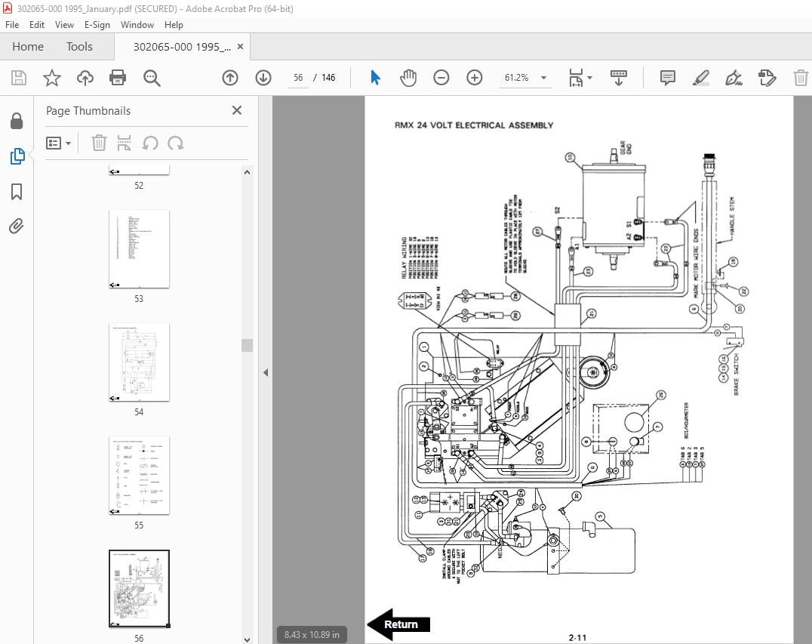The image size is (812, 644).
Task: Zoom out with minus button
Action: coord(441,78)
